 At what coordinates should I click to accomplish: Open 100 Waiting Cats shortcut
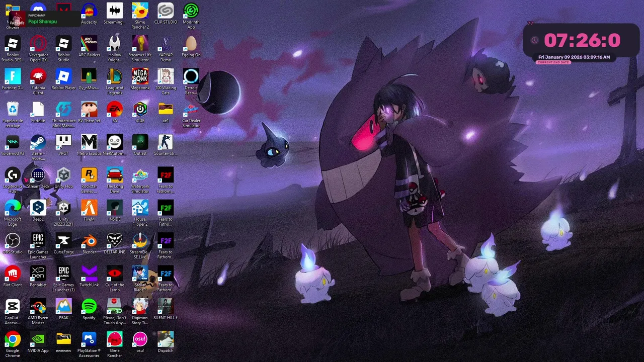pos(166,76)
